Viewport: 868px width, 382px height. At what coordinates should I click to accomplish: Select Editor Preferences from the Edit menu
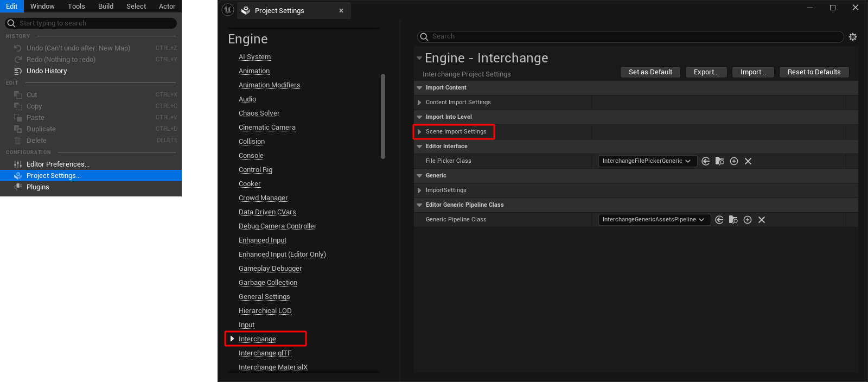tap(58, 164)
